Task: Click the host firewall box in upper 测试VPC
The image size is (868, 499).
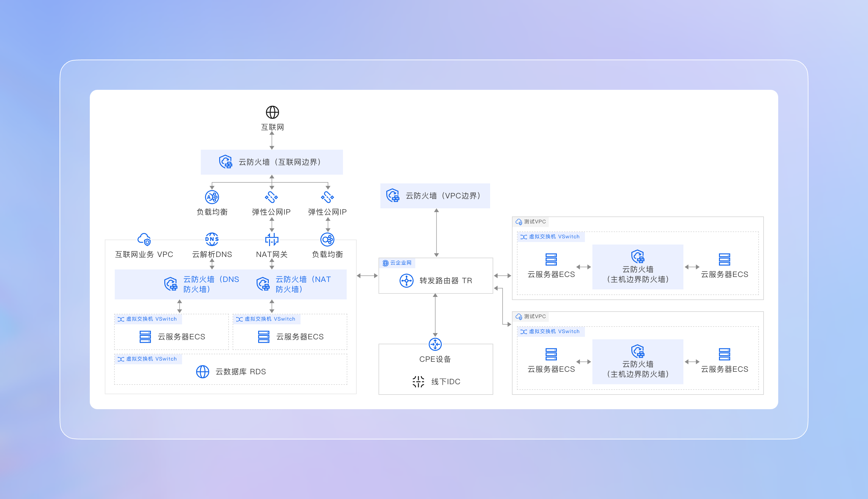Action: (x=638, y=267)
